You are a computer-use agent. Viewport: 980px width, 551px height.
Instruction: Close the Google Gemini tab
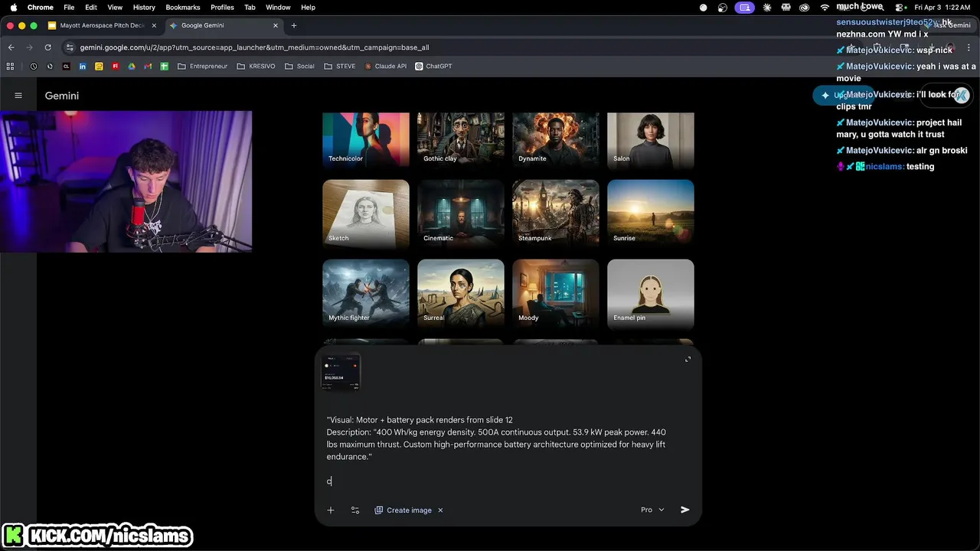pos(276,25)
